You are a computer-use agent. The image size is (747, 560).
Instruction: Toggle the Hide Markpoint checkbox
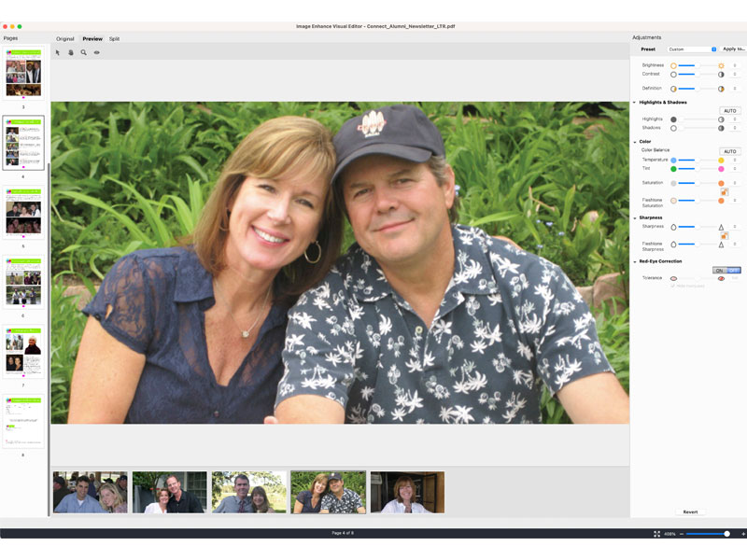pyautogui.click(x=672, y=286)
